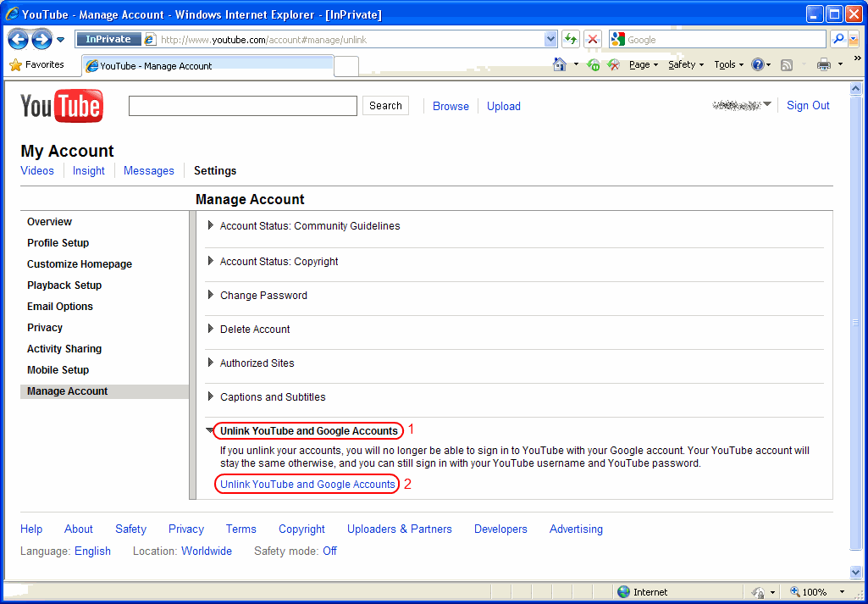The image size is (868, 604).
Task: Open Profile Setup in the sidebar
Action: (x=58, y=242)
